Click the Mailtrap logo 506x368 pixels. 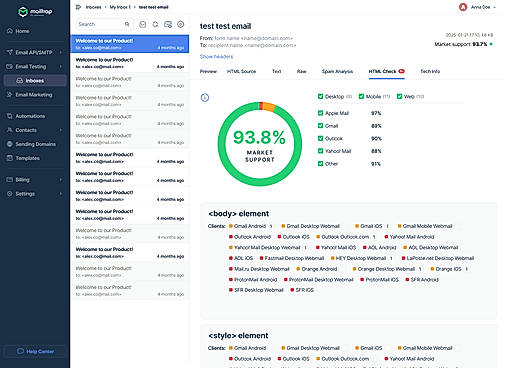point(35,12)
